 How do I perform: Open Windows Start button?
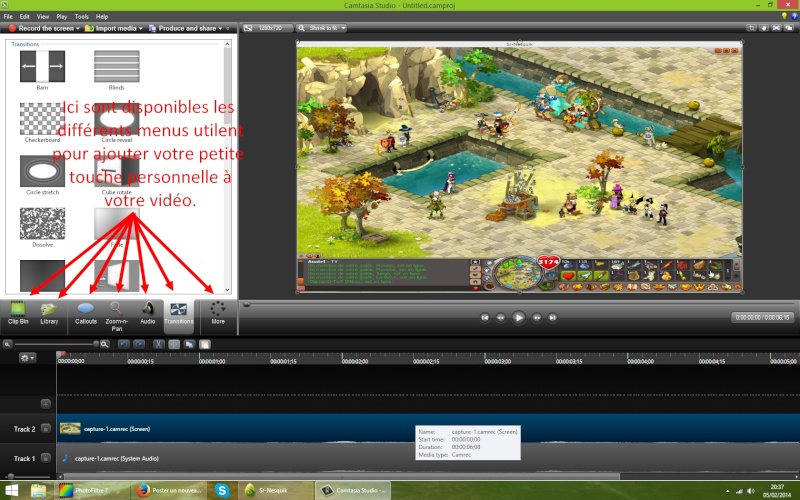(11, 490)
